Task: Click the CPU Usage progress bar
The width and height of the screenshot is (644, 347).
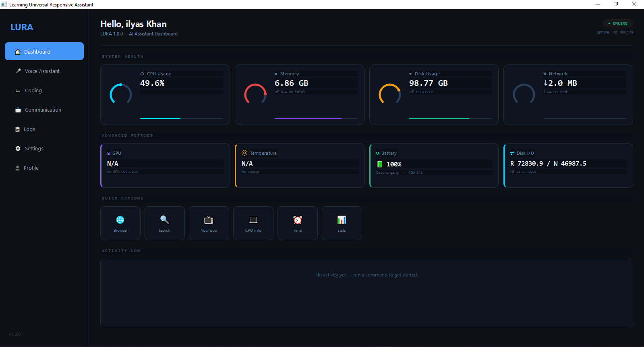Action: (182, 118)
